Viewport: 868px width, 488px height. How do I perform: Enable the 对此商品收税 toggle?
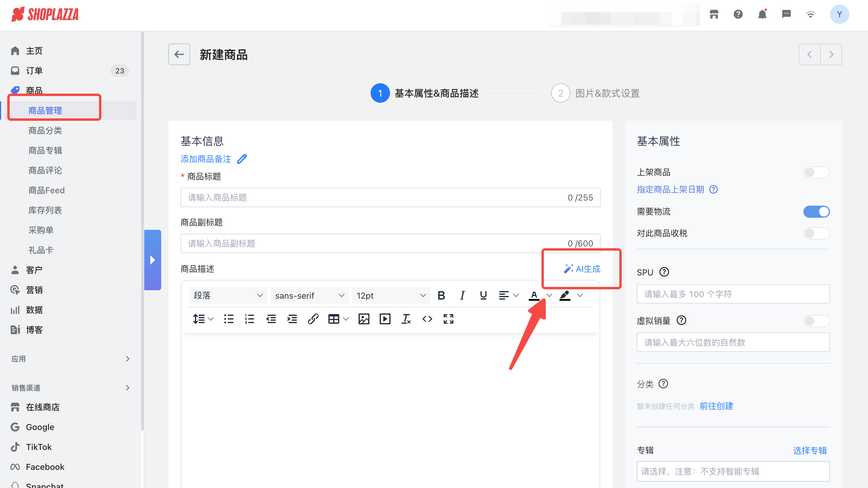(x=816, y=233)
